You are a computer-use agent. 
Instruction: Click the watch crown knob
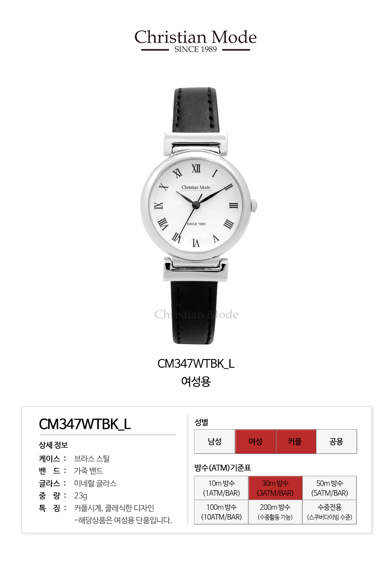click(254, 205)
